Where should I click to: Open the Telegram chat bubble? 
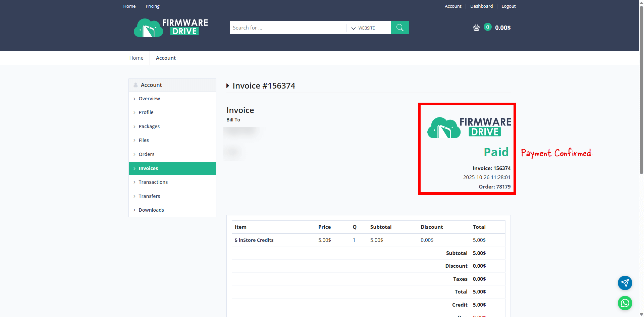click(x=625, y=283)
